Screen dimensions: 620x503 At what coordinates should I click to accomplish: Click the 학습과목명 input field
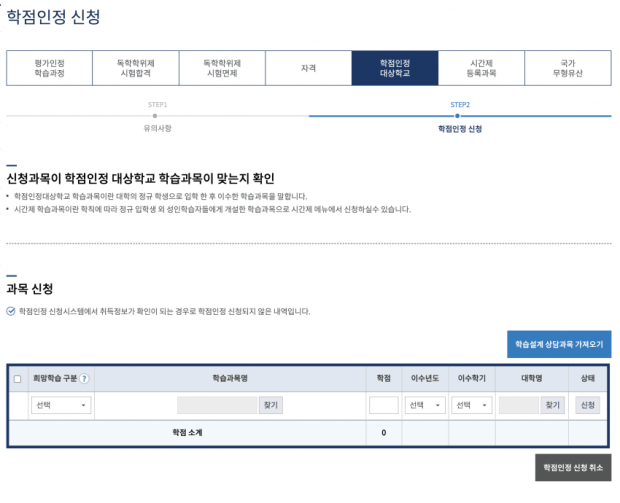click(x=217, y=405)
